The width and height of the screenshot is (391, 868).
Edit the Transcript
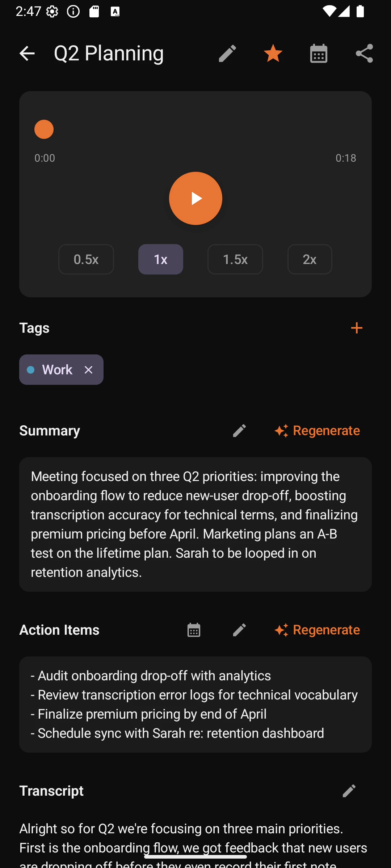pyautogui.click(x=349, y=791)
